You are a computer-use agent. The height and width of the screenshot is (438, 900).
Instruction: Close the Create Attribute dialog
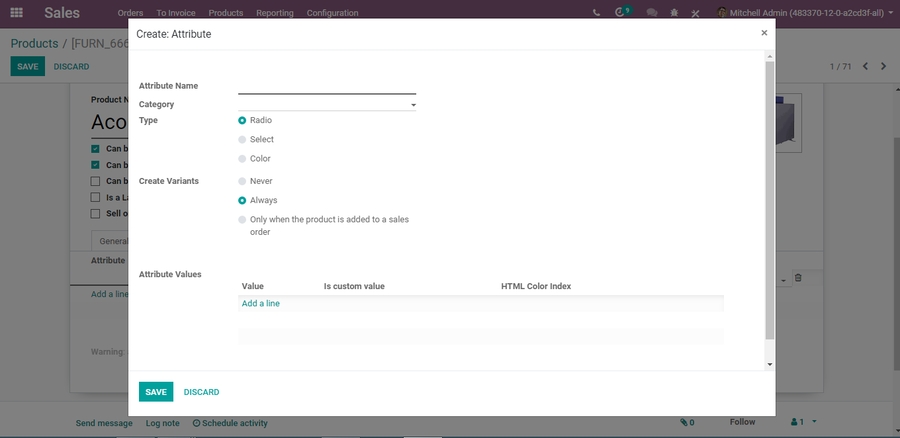pos(764,33)
